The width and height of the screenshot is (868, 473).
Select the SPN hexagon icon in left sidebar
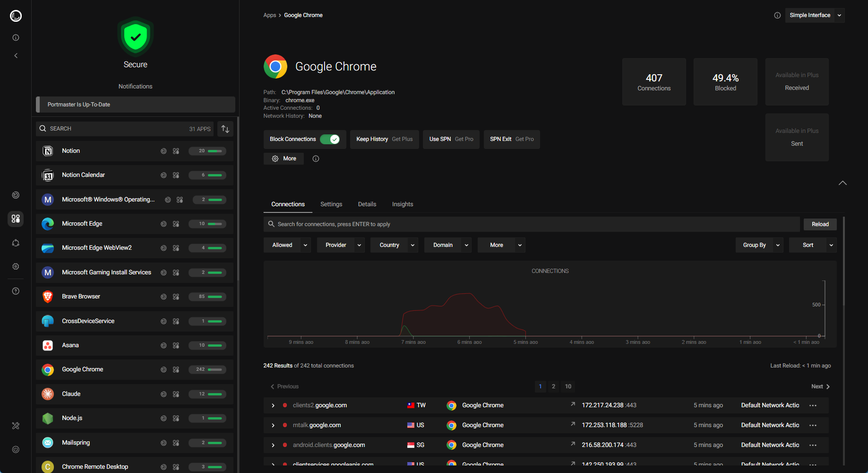[x=16, y=243]
